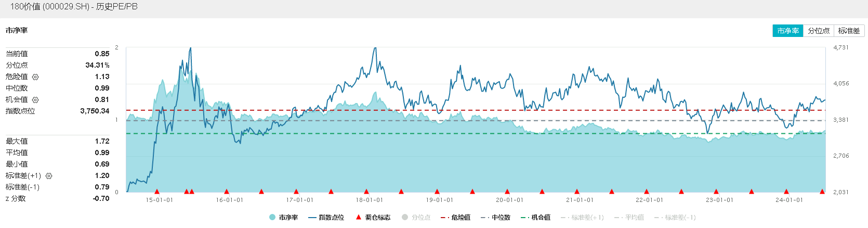Open settings gear beside 机会值
Screen dimensions: 868x228
pos(35,100)
